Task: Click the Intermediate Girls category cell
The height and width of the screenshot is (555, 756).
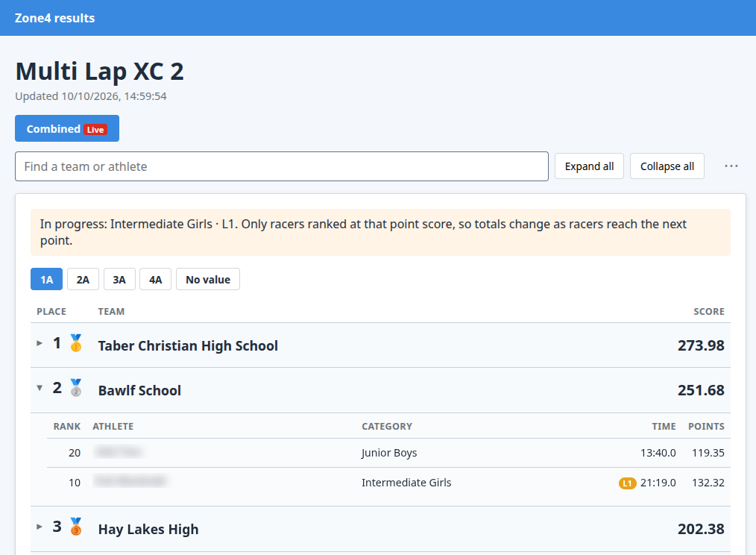Action: coord(406,483)
